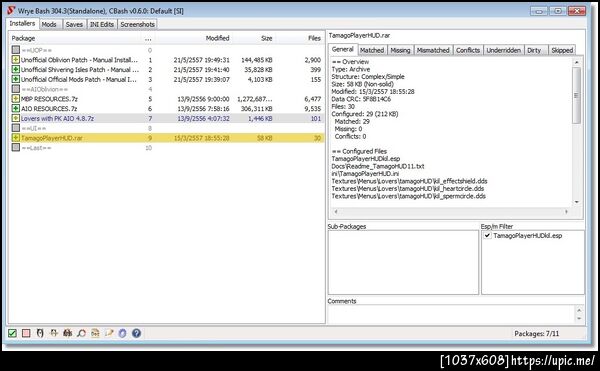Click the info pane scroll-up arrow
This screenshot has height=371, width=600.
[x=576, y=62]
